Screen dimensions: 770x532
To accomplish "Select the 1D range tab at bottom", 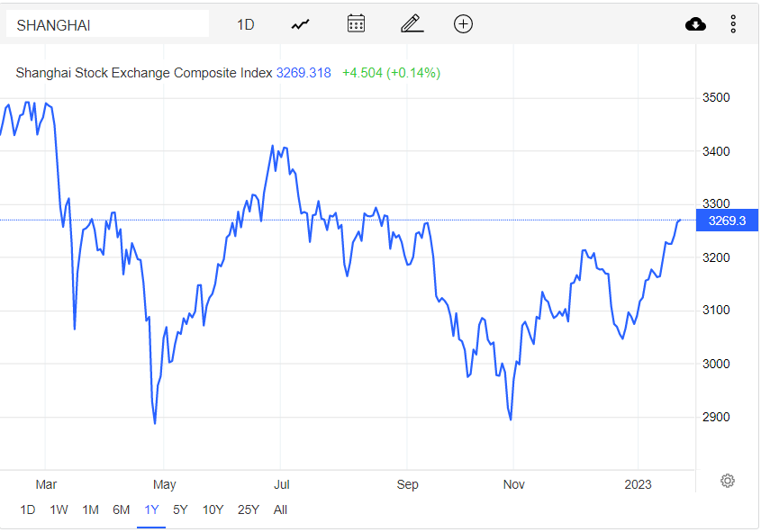I will (x=28, y=509).
